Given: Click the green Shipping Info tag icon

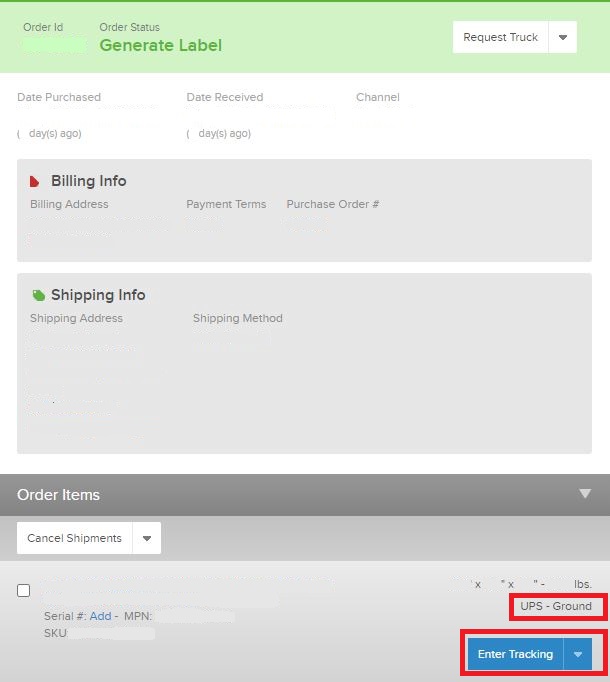Looking at the screenshot, I should tap(38, 295).
